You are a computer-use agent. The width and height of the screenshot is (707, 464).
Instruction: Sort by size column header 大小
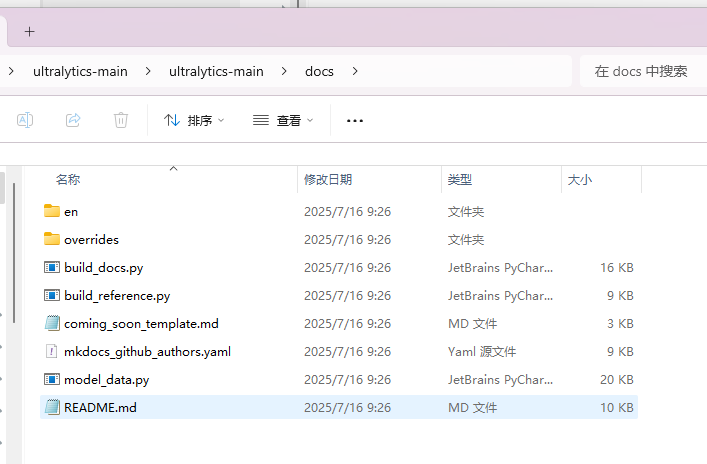(579, 179)
